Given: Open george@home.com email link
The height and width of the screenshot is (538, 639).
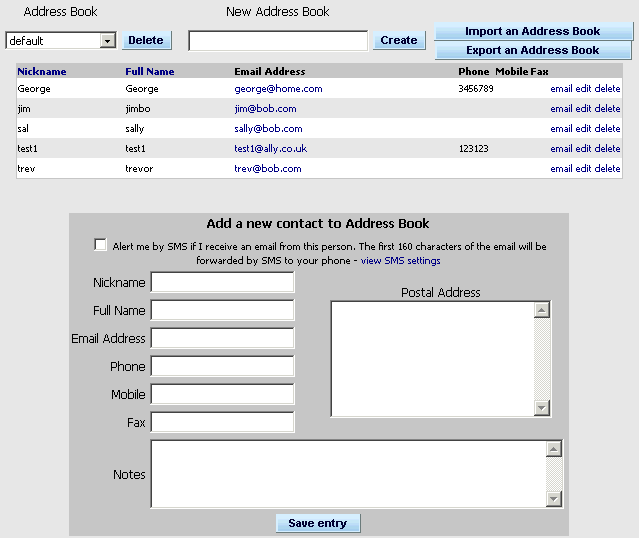Looking at the screenshot, I should (278, 89).
